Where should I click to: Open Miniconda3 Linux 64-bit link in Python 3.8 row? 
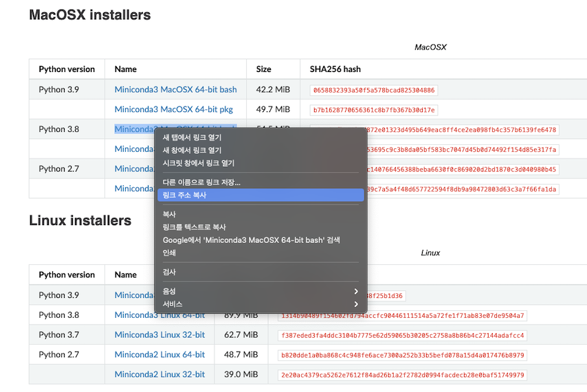click(x=159, y=316)
